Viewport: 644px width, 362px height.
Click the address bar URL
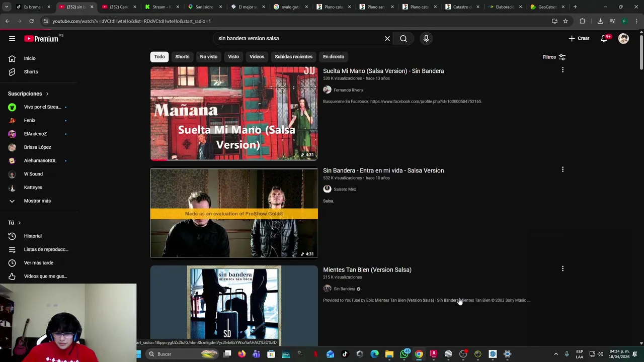(x=132, y=21)
